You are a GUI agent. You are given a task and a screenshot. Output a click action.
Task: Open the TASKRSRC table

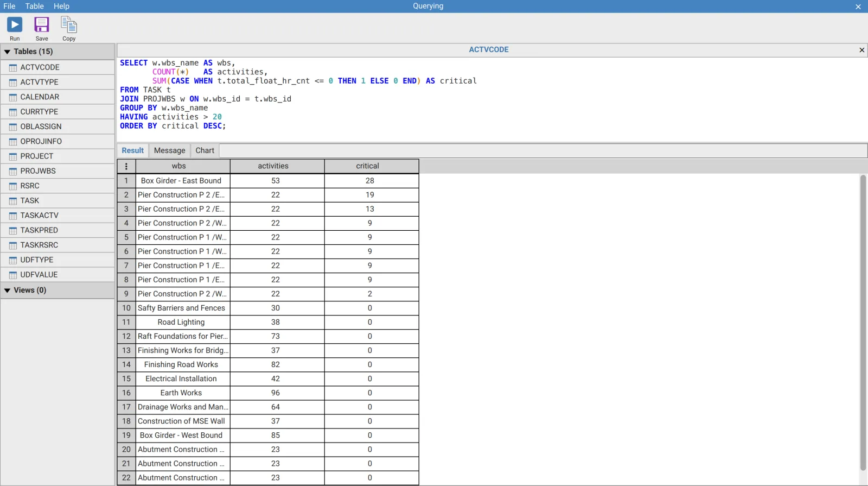pyautogui.click(x=58, y=245)
